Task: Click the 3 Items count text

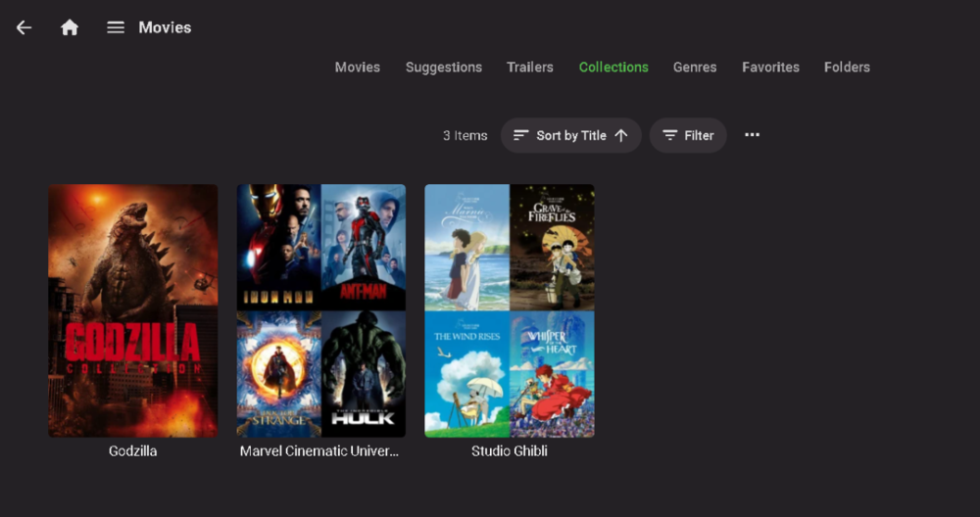Action: (465, 135)
